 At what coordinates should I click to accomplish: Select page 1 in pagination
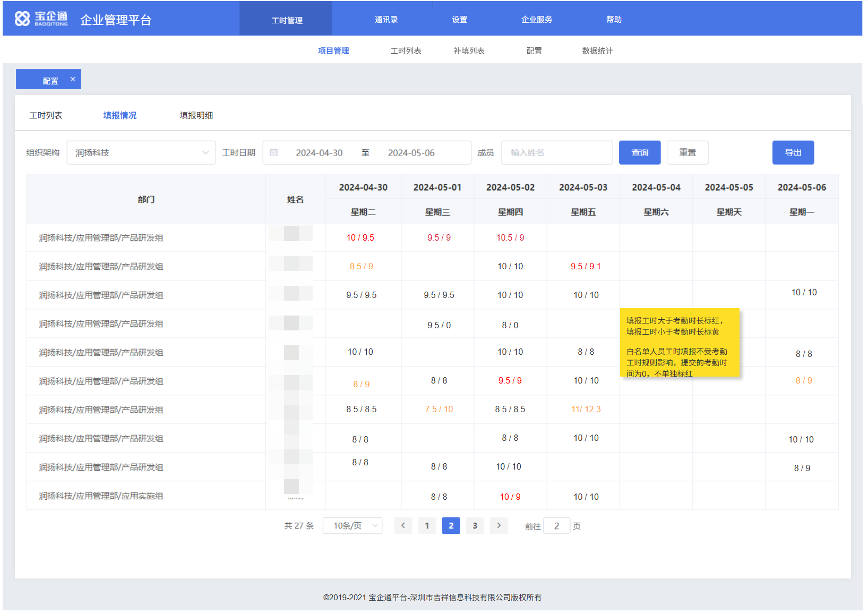click(x=427, y=526)
